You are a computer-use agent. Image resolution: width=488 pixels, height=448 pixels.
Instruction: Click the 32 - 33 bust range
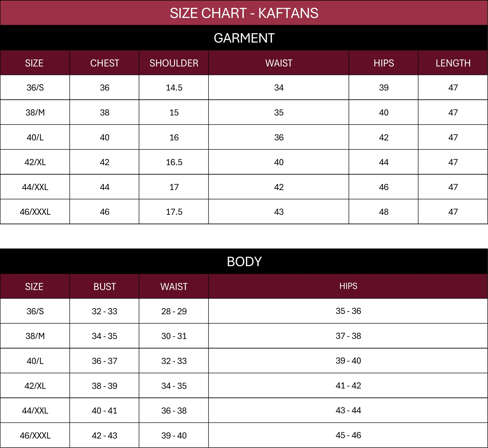pyautogui.click(x=104, y=311)
